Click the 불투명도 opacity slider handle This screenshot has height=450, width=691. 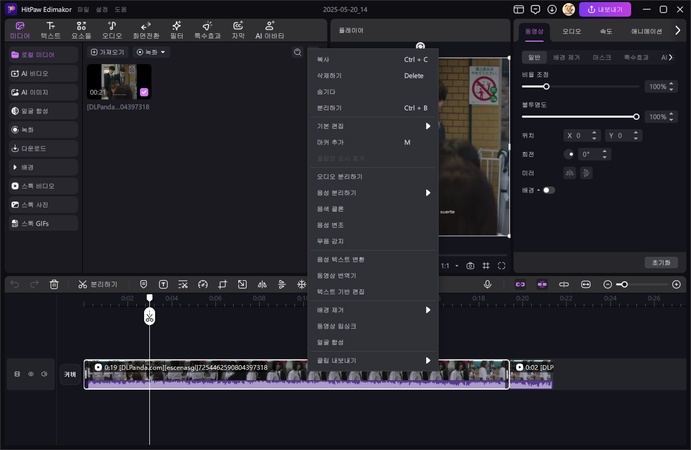click(638, 117)
